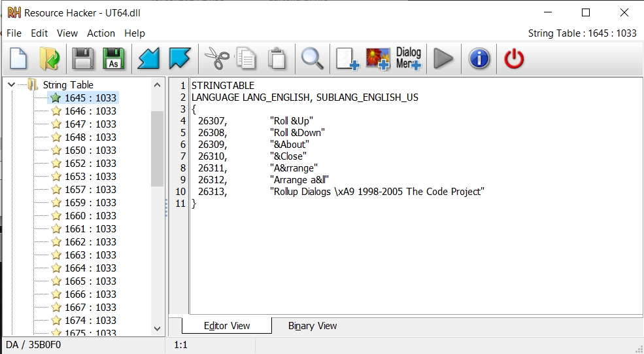Click the Find magnifying glass icon
644x354 pixels.
pyautogui.click(x=312, y=59)
